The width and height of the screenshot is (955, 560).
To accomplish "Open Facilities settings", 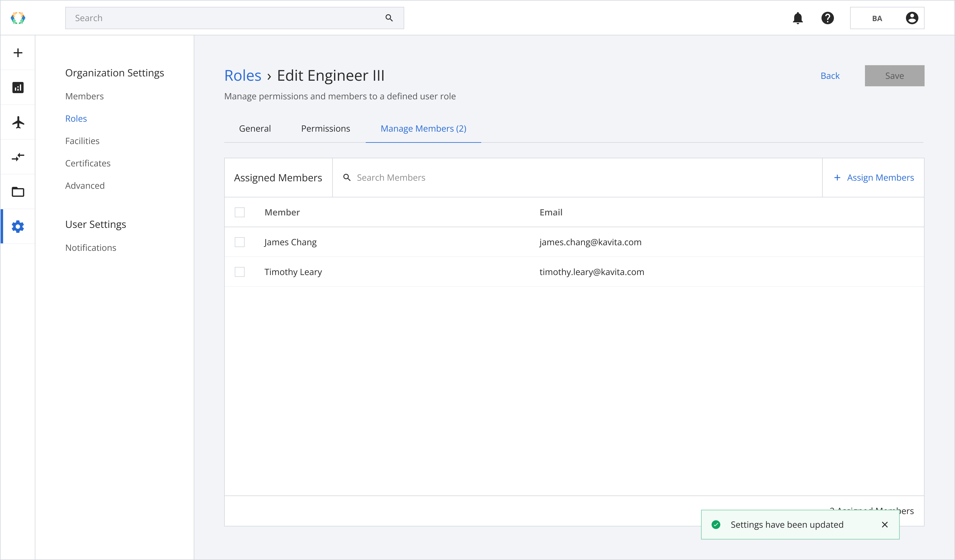I will click(82, 141).
